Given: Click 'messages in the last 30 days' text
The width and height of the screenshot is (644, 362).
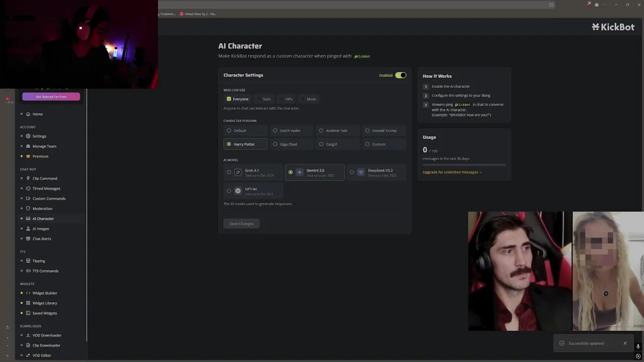Looking at the screenshot, I should 446,159.
